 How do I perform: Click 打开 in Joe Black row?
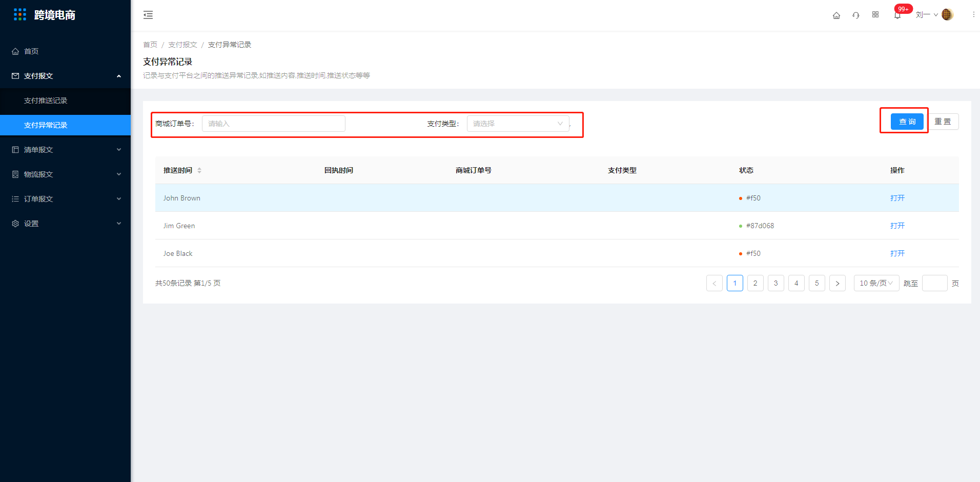coord(897,253)
